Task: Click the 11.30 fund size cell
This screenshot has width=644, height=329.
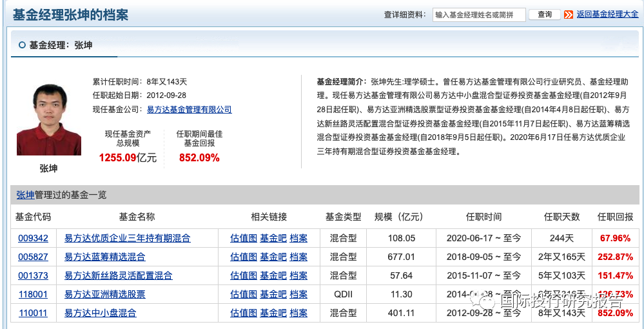Action: pos(402,294)
